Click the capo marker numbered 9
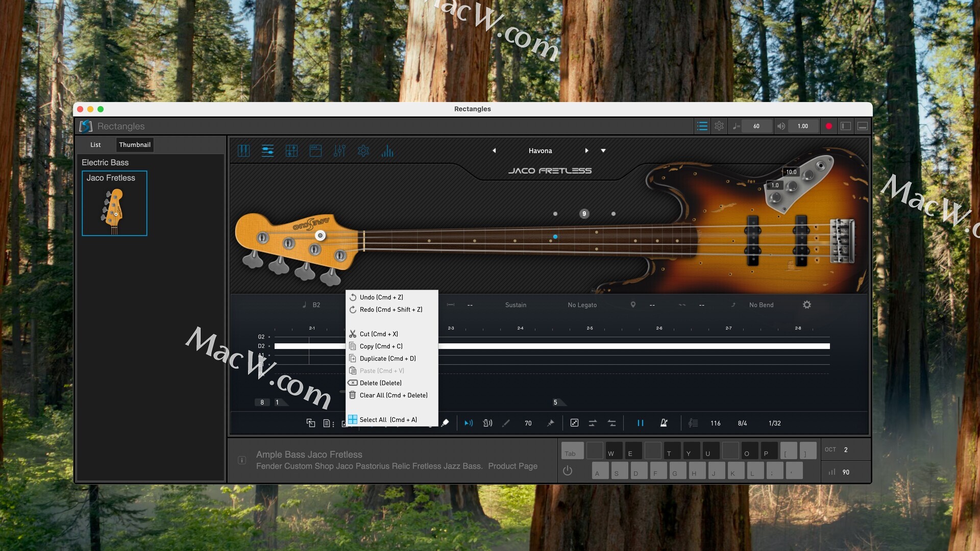The width and height of the screenshot is (980, 551). click(584, 214)
